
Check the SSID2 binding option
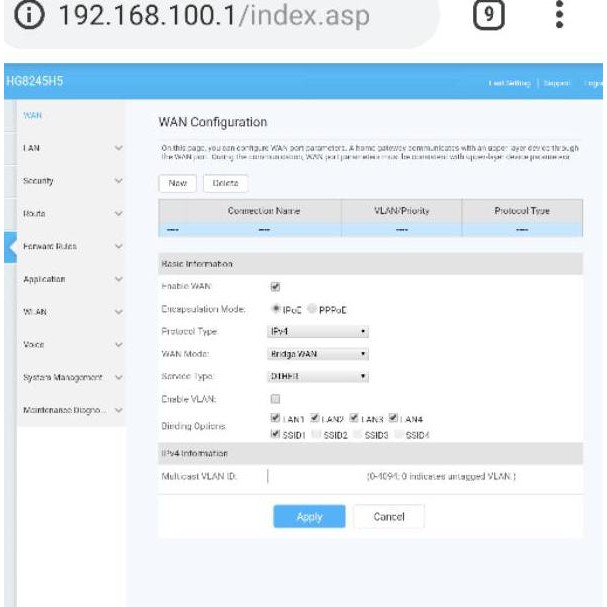coord(318,434)
